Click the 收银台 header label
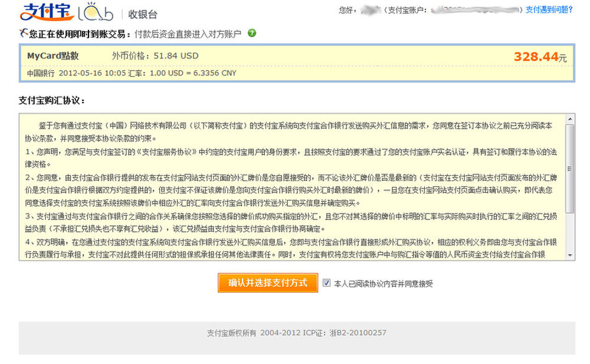Screen dimensions: 590x364 (143, 14)
